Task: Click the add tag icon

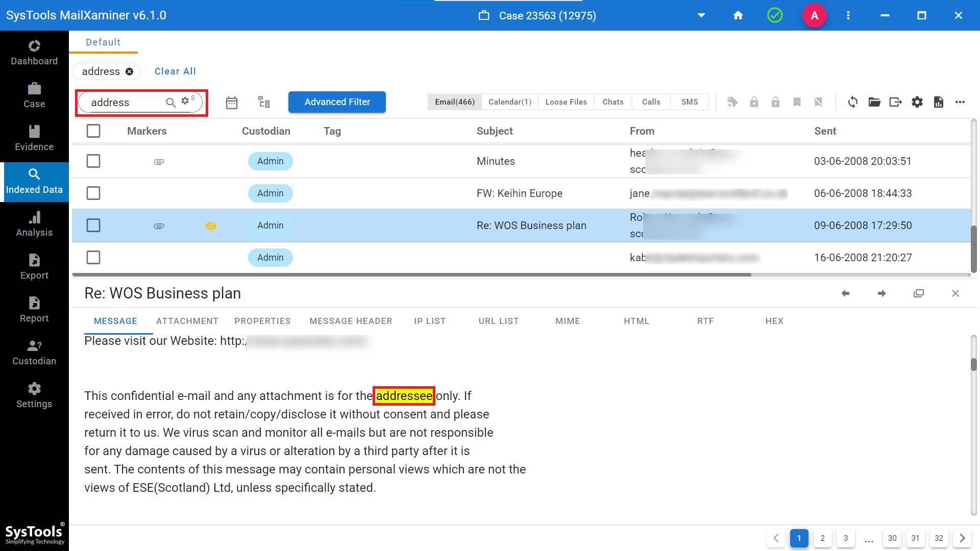Action: pyautogui.click(x=732, y=102)
